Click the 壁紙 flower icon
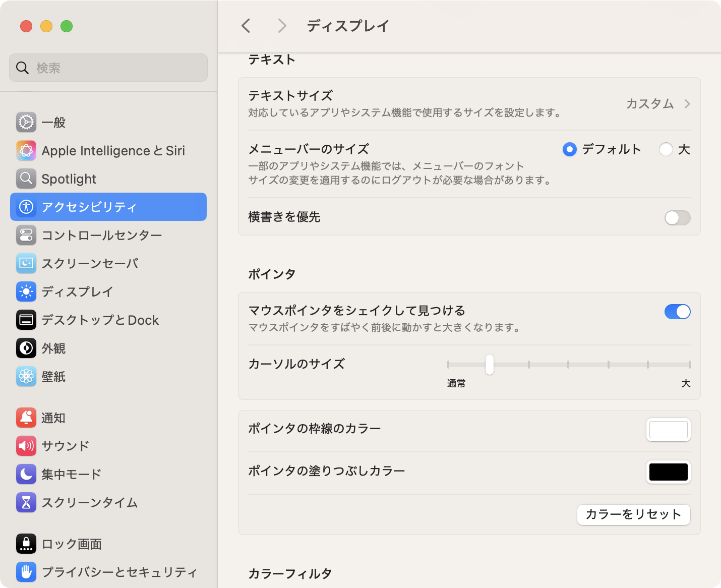 point(26,376)
